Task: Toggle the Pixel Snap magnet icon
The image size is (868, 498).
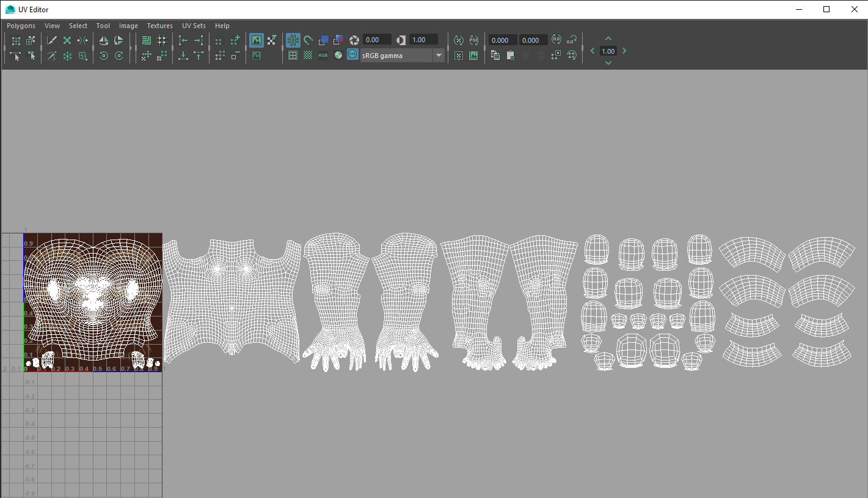Action: coord(308,40)
